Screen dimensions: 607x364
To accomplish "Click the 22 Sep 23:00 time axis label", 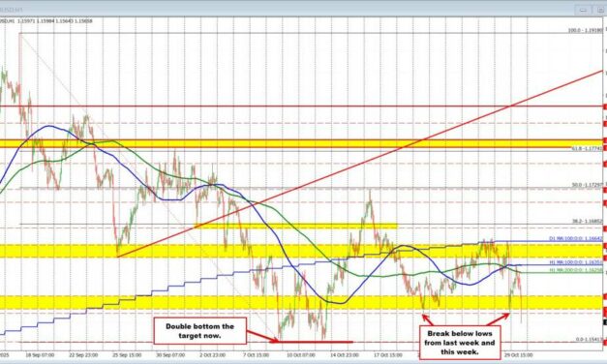I will tap(83, 354).
